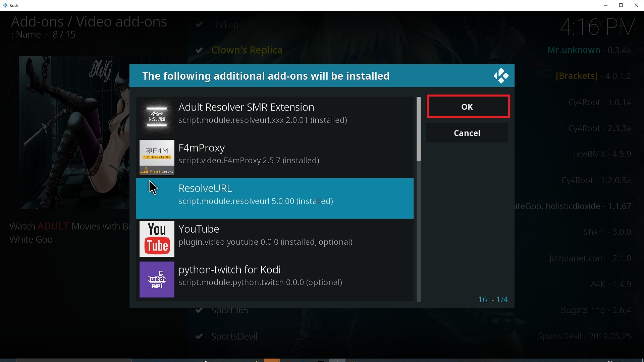Click 'Mr.unknown - 0.3.4a' author text

[x=589, y=50]
